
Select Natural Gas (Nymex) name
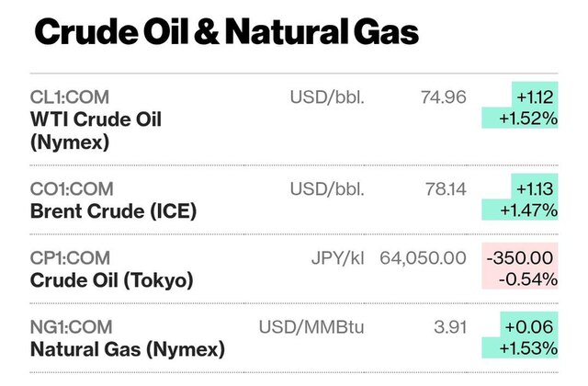pos(127,348)
